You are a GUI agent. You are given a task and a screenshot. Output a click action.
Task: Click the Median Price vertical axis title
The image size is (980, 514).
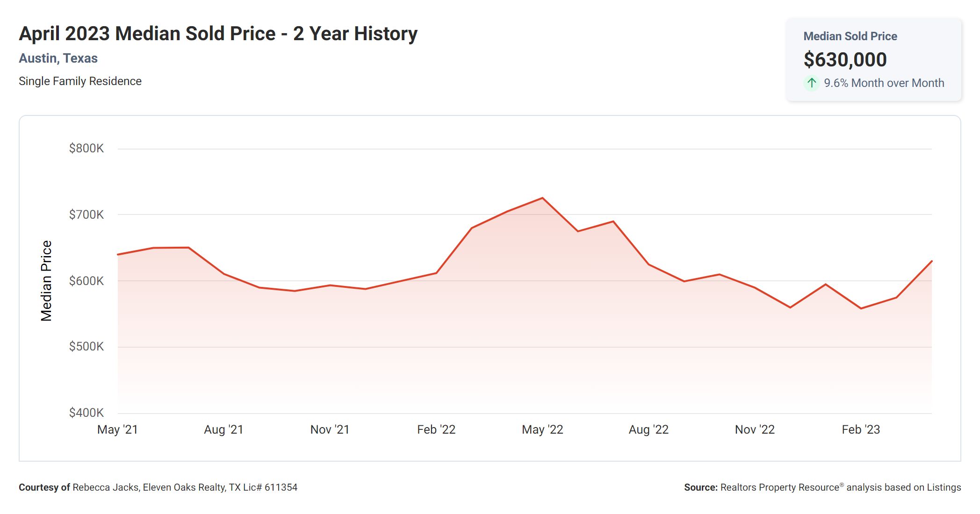pyautogui.click(x=46, y=281)
